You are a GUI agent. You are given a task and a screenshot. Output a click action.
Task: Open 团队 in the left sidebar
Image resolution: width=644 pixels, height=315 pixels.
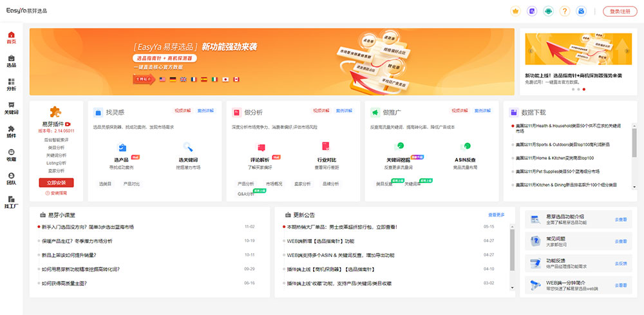click(x=12, y=178)
